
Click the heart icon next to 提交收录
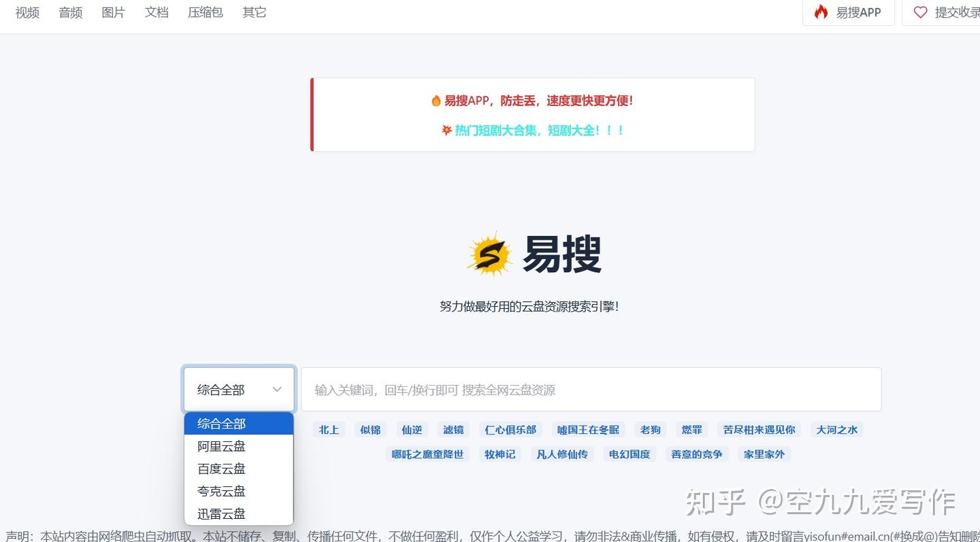921,12
